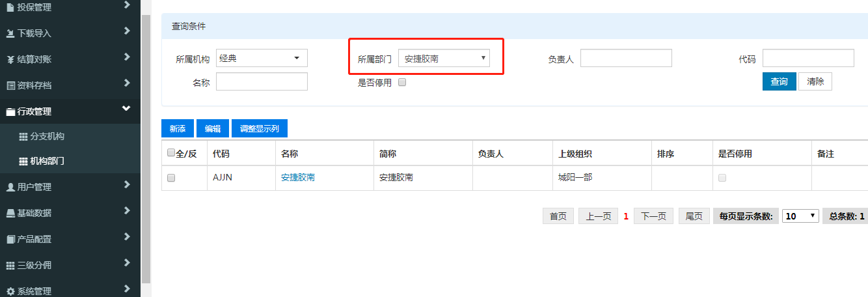Click the 新添 add button
868x297 pixels.
178,129
